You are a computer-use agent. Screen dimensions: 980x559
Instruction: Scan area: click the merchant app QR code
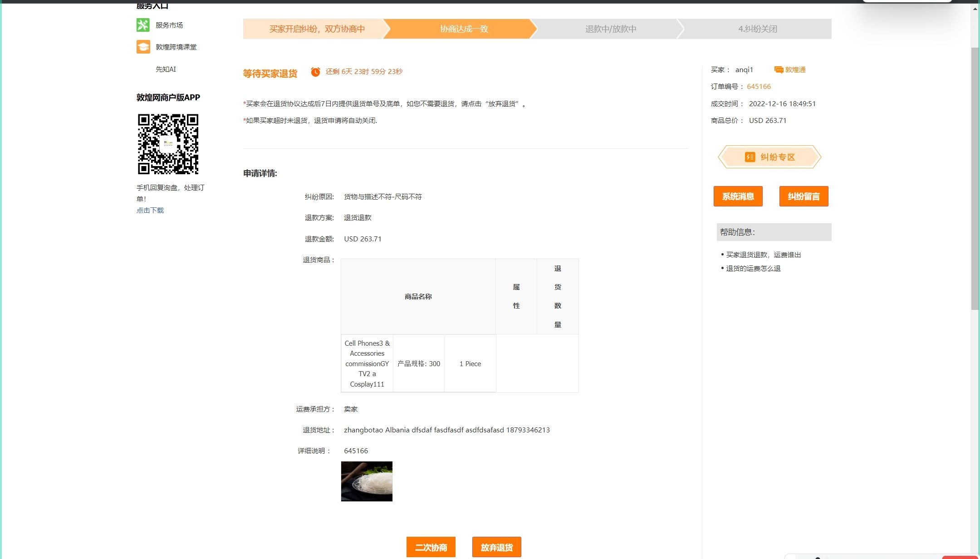pos(168,144)
